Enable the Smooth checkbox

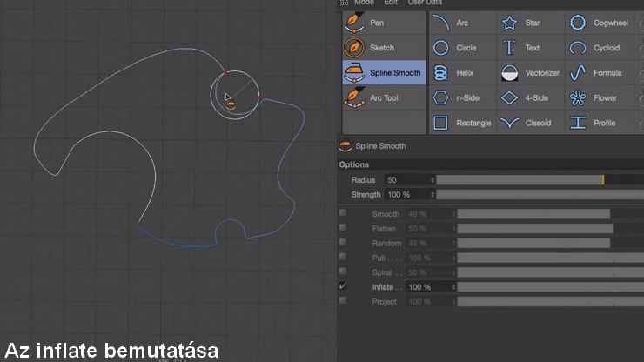coord(343,213)
